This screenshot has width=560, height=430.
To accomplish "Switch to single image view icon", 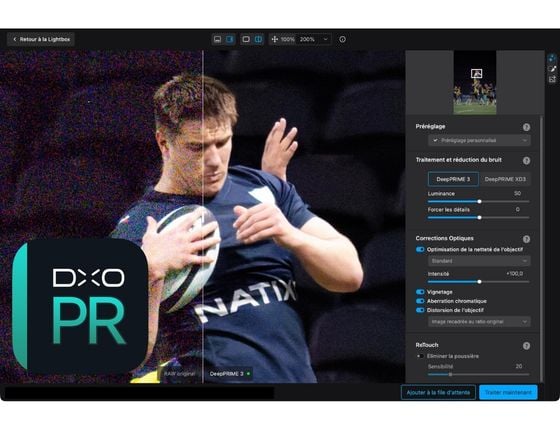I will click(246, 39).
